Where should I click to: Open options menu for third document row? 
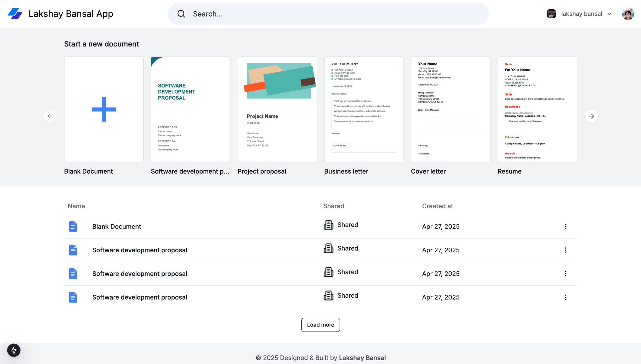pos(565,274)
